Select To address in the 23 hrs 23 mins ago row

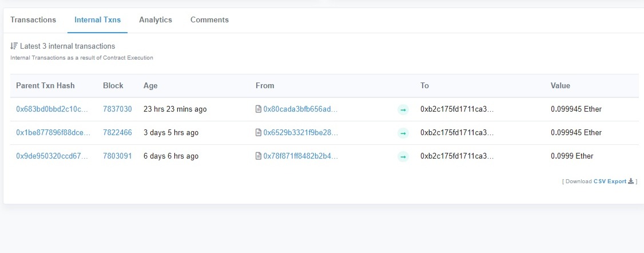[x=457, y=109]
